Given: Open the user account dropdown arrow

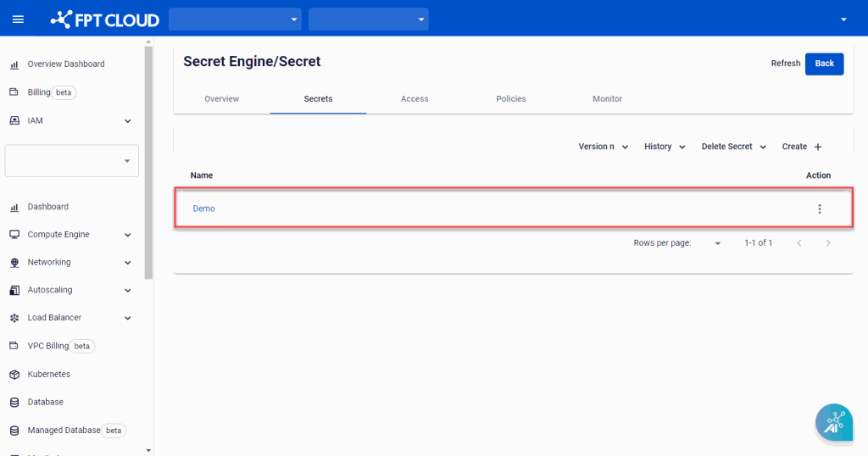Looking at the screenshot, I should [x=843, y=19].
